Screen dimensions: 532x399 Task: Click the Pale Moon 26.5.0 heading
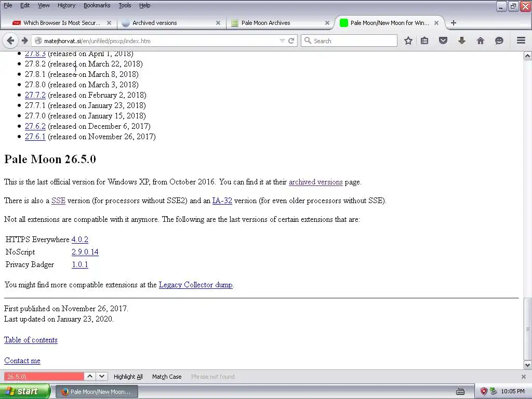click(x=50, y=159)
